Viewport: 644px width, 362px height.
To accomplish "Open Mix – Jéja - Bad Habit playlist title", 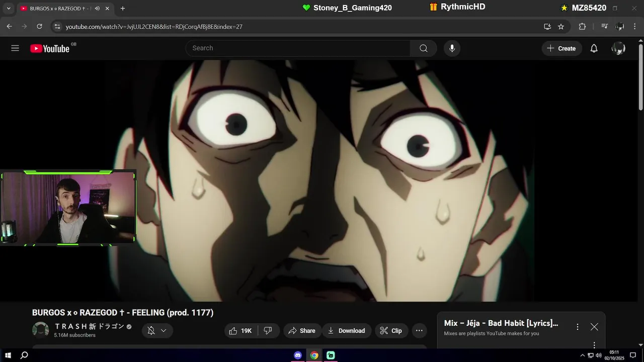I will pos(501,323).
